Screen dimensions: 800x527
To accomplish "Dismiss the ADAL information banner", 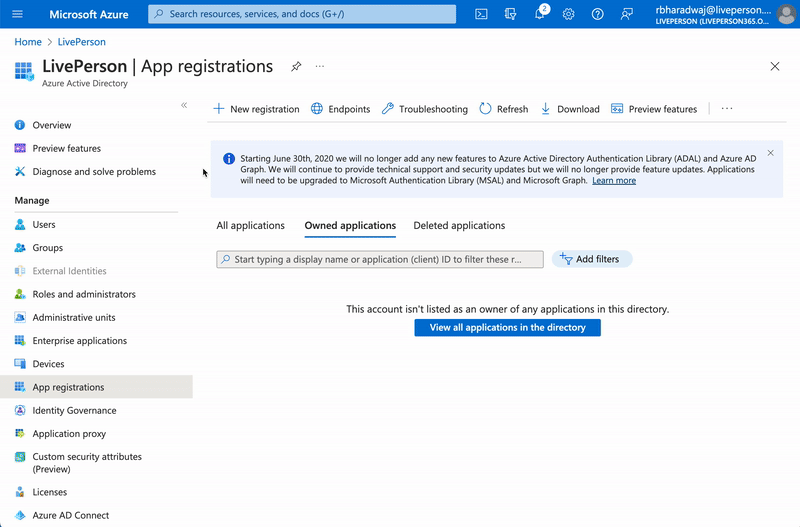I will tap(770, 153).
